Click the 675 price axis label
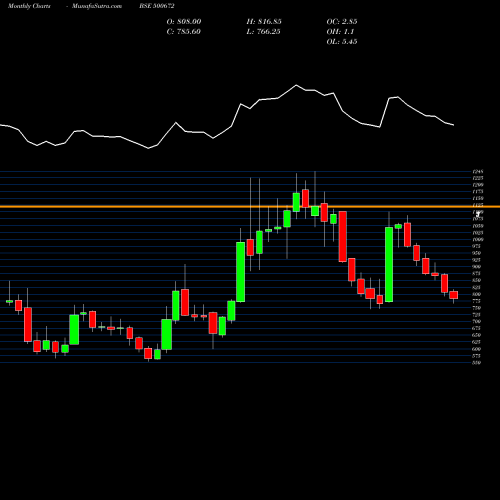 [477, 328]
